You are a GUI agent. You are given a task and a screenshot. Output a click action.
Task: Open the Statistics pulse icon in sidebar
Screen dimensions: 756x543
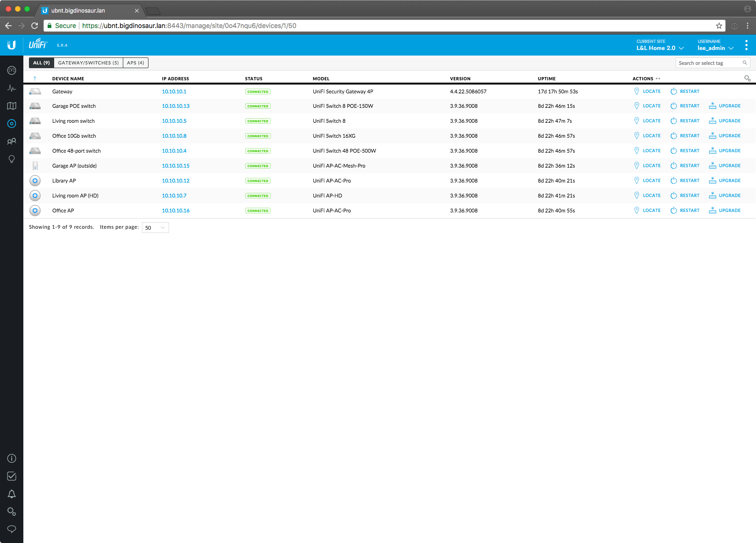pyautogui.click(x=12, y=88)
